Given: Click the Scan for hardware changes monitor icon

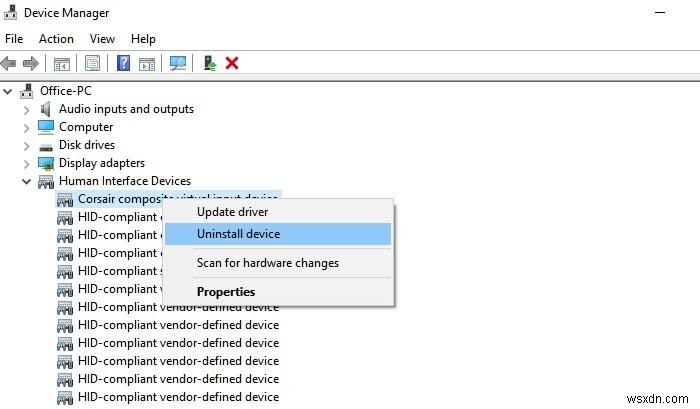Looking at the screenshot, I should coord(177,63).
